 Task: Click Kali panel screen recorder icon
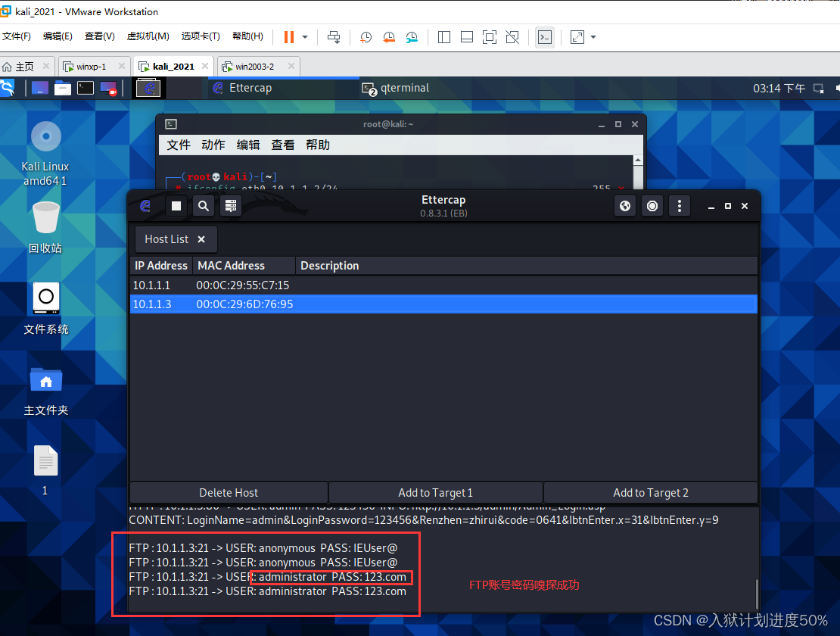click(109, 88)
